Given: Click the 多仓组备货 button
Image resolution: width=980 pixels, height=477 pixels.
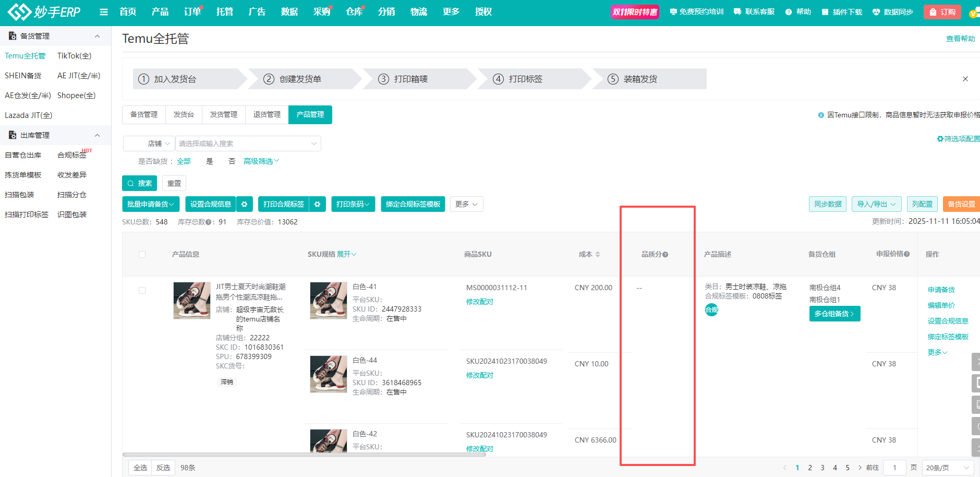Looking at the screenshot, I should point(834,314).
